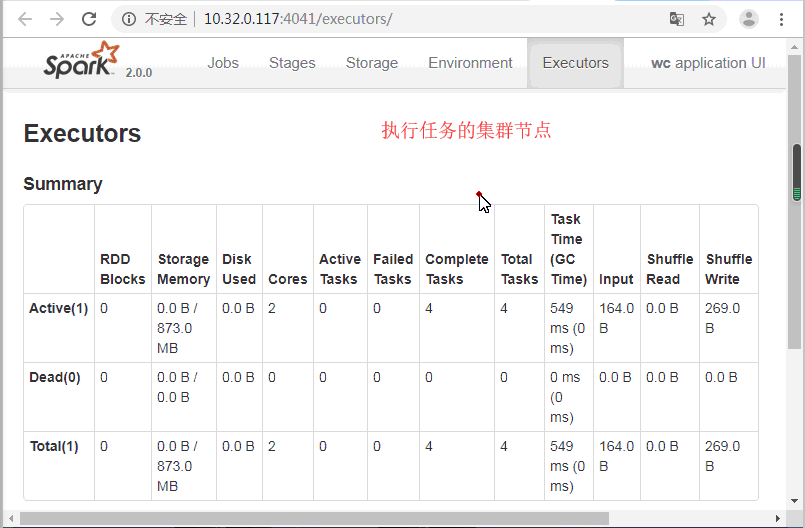Click the vertical scrollbar thumb

click(797, 172)
